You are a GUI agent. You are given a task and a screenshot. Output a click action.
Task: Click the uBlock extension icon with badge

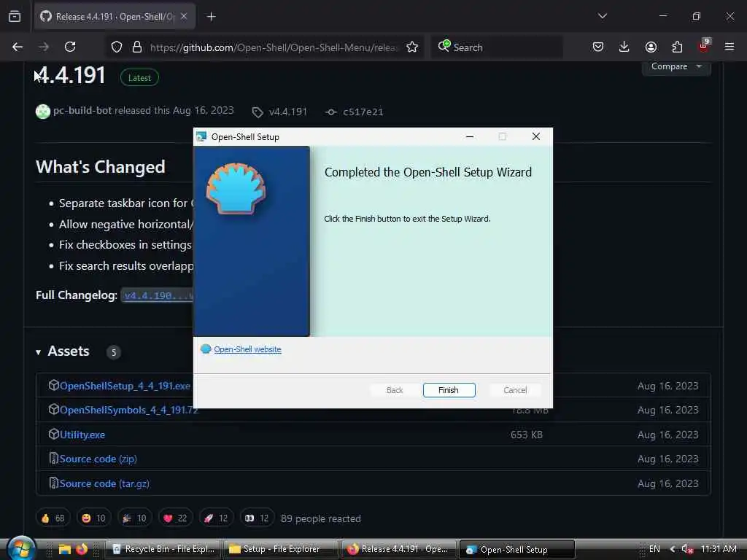704,46
